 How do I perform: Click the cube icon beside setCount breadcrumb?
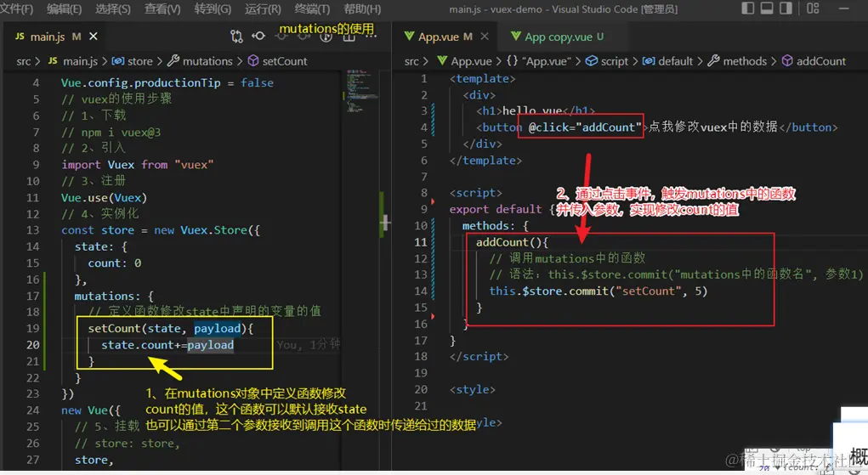click(253, 60)
